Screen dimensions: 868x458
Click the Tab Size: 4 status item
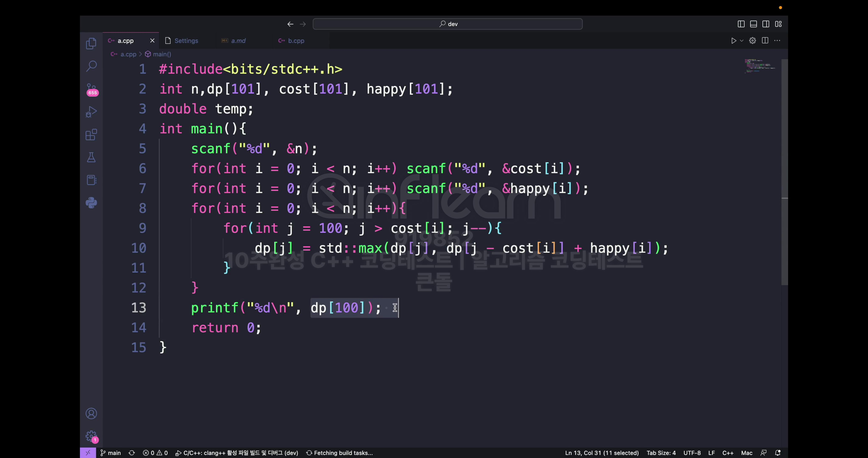click(x=661, y=453)
